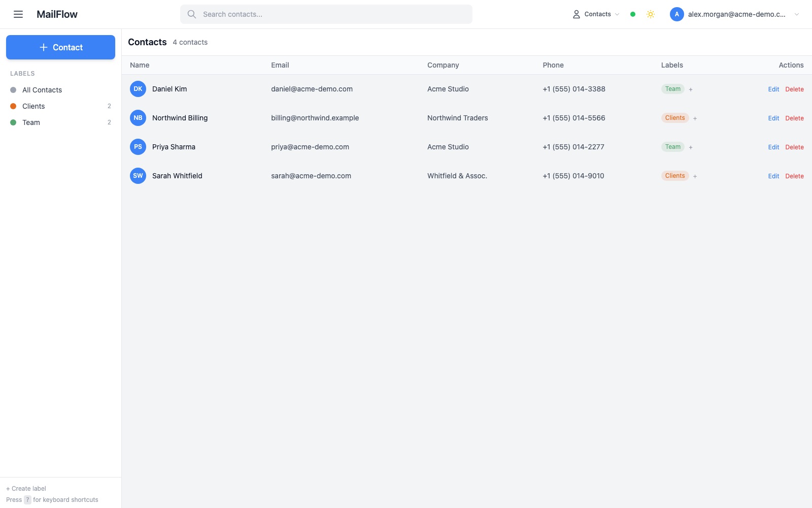Select the Team label in sidebar

[60, 122]
